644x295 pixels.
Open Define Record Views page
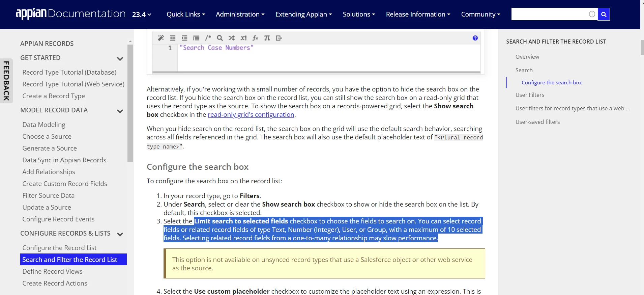pyautogui.click(x=52, y=271)
